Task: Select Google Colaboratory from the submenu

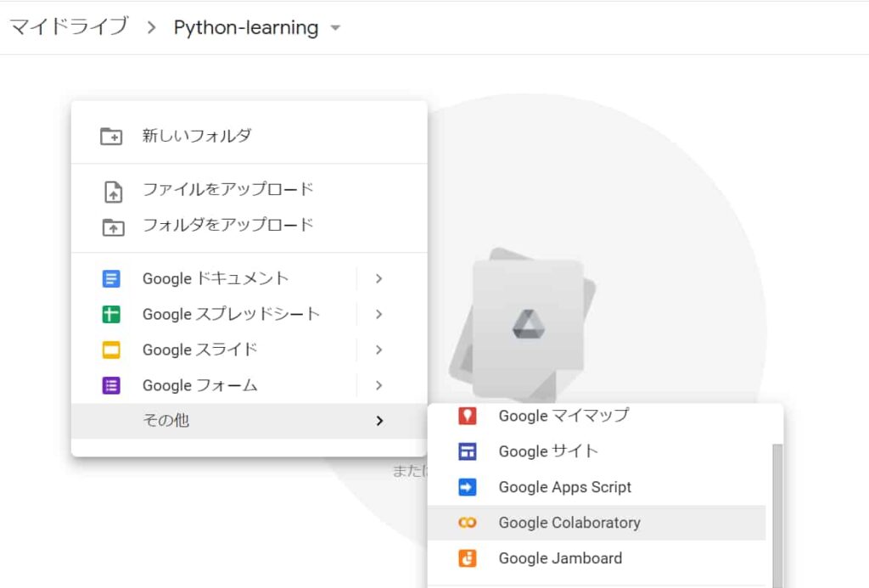Action: point(569,523)
